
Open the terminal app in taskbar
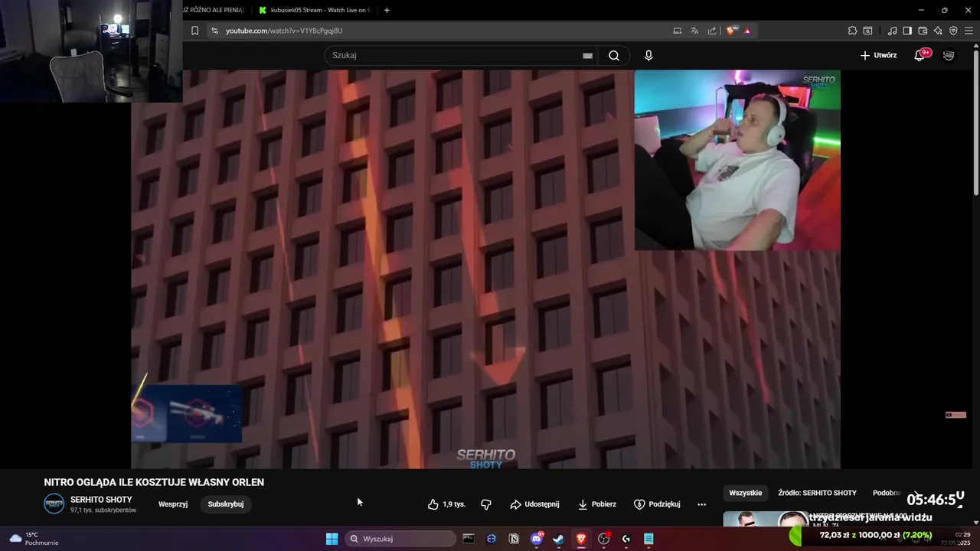pyautogui.click(x=469, y=539)
